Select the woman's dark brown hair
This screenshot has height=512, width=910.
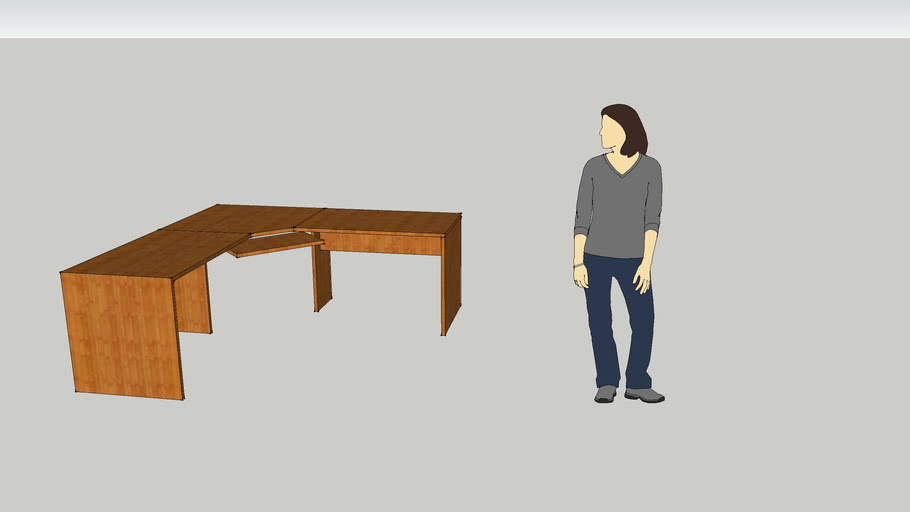coord(629,128)
